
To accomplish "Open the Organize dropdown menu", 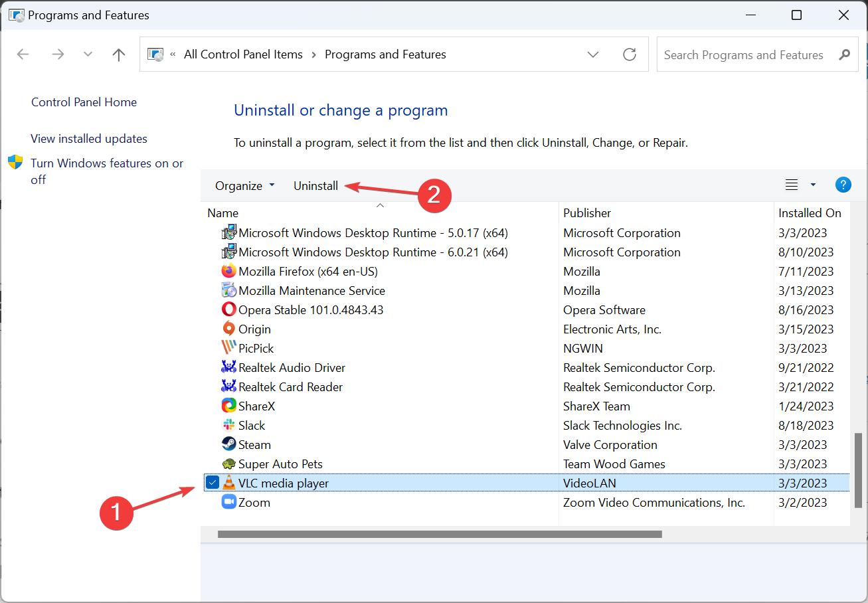I will (244, 186).
